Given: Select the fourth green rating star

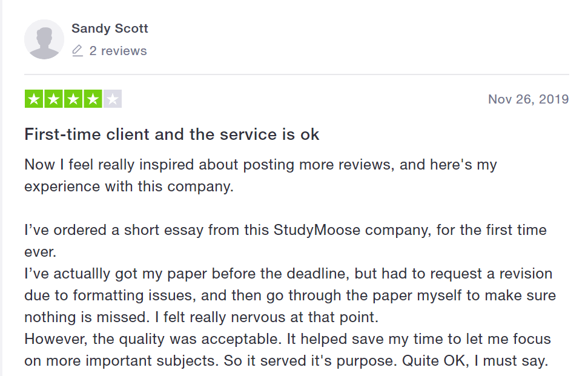Looking at the screenshot, I should (x=93, y=99).
